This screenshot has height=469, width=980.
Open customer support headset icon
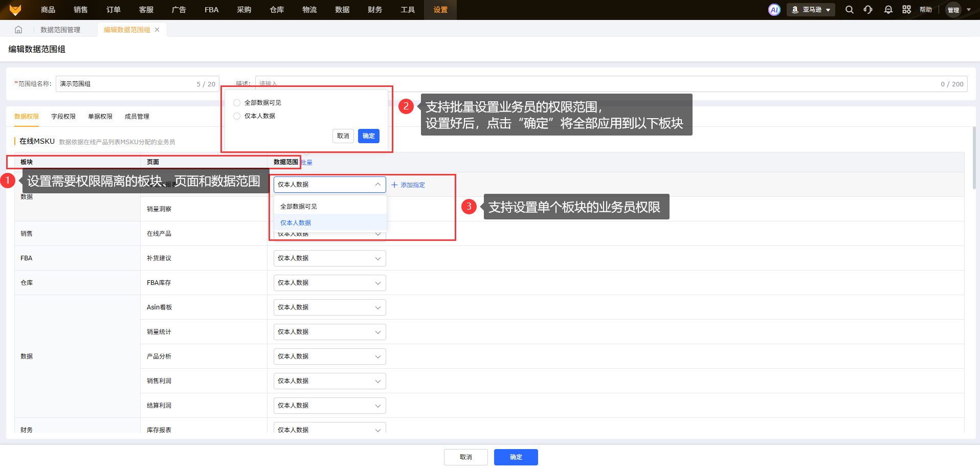click(x=868, y=10)
